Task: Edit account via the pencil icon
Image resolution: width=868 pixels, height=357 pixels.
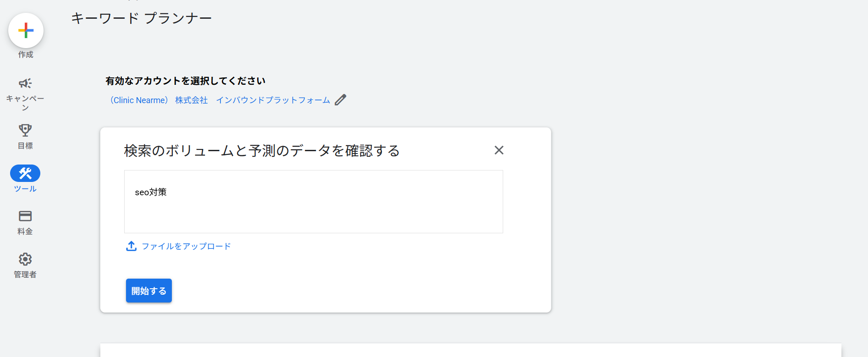Action: [x=341, y=100]
